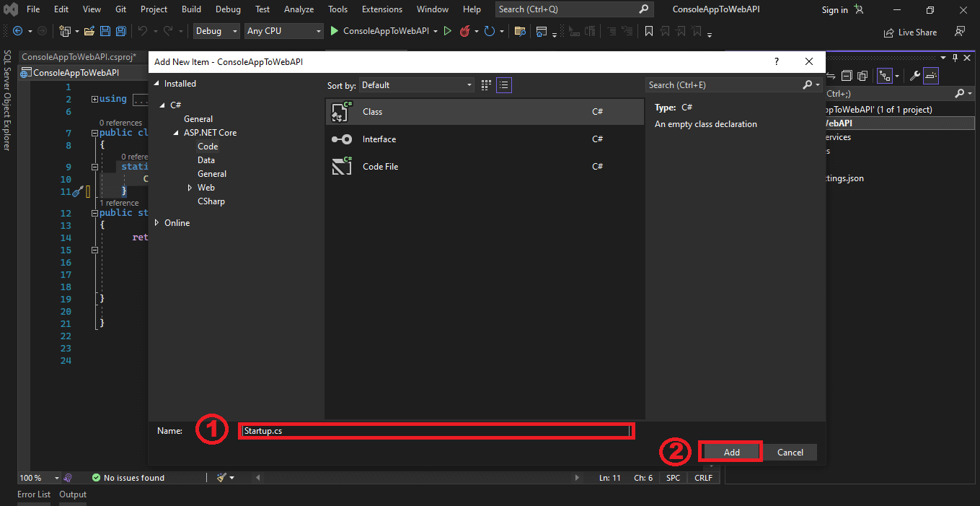Click the code cleanup broom icon
Viewport: 980px width, 506px height.
pos(222,478)
